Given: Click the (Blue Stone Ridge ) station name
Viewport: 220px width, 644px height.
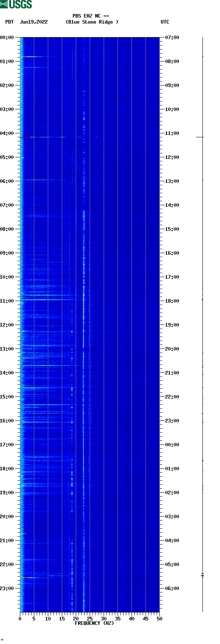Looking at the screenshot, I should tap(92, 22).
